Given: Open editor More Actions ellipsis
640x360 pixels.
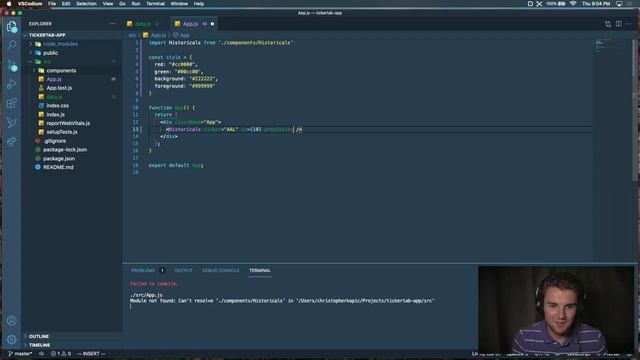Looking at the screenshot, I should (x=629, y=24).
